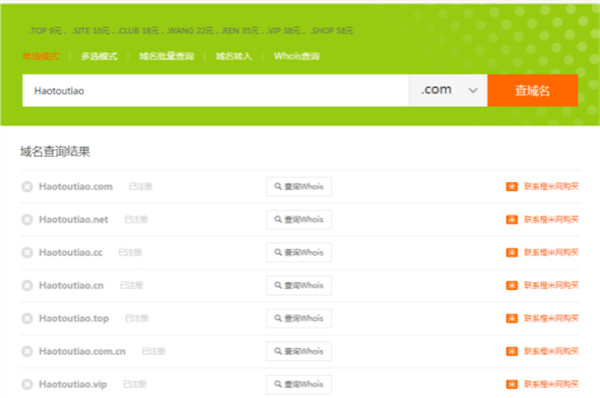Click the 已注册 status next to Haotoutiao.com.cn
The width and height of the screenshot is (600, 398).
pyautogui.click(x=153, y=351)
